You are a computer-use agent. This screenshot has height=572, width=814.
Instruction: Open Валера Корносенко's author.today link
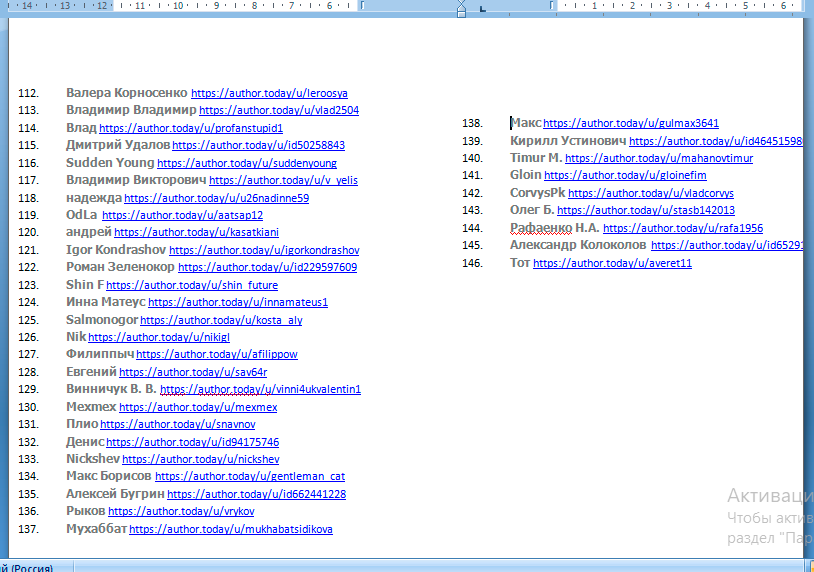coord(269,92)
